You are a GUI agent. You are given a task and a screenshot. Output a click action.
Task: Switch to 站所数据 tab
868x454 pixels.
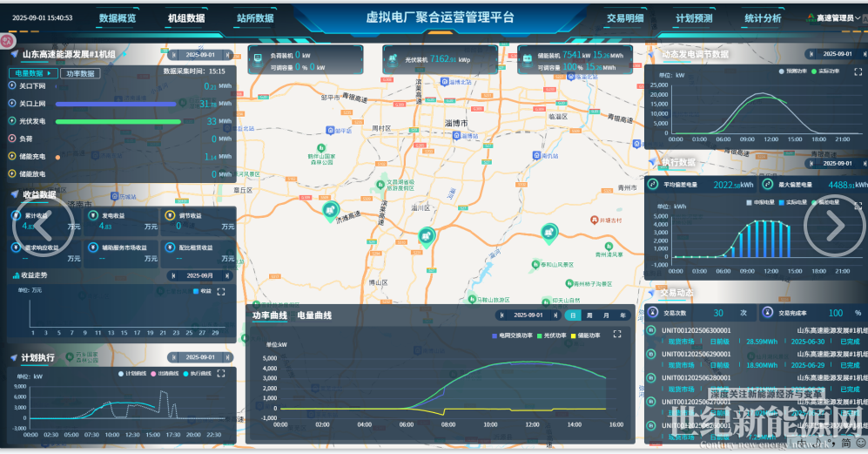(254, 17)
